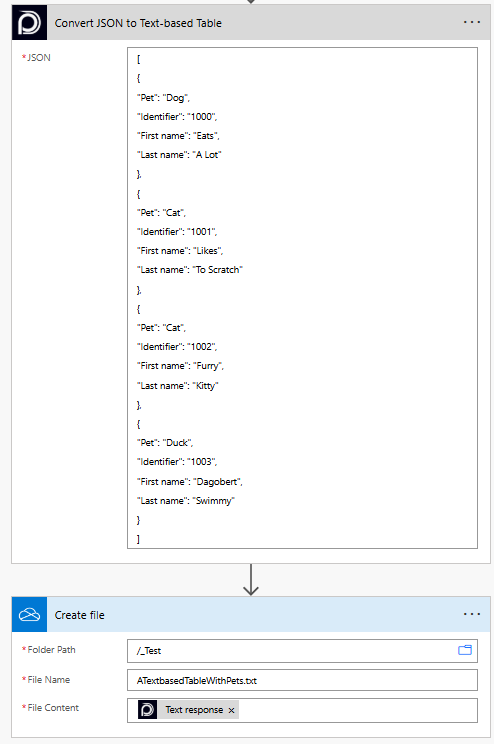This screenshot has height=744, width=494.
Task: Place cursor on "First name": "Dagobert" line
Action: [x=190, y=482]
